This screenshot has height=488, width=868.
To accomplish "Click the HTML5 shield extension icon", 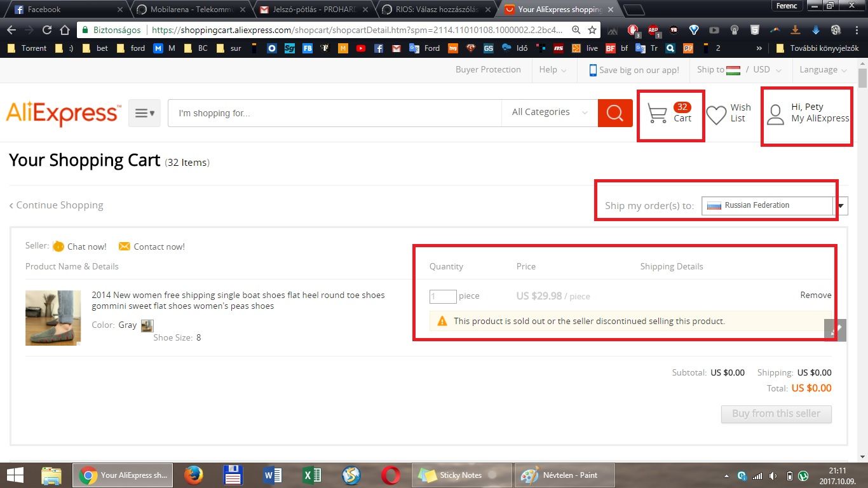I will tap(754, 30).
